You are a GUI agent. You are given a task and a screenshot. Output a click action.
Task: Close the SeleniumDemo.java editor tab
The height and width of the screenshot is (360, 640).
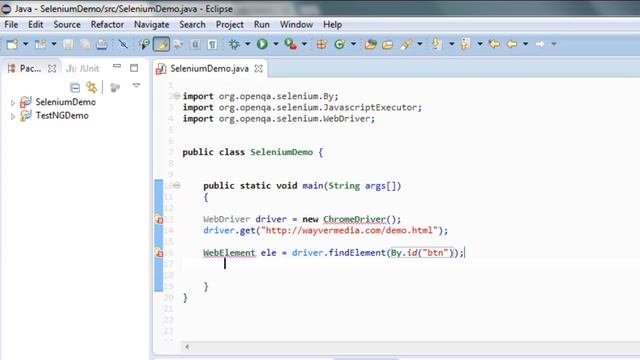[x=258, y=69]
